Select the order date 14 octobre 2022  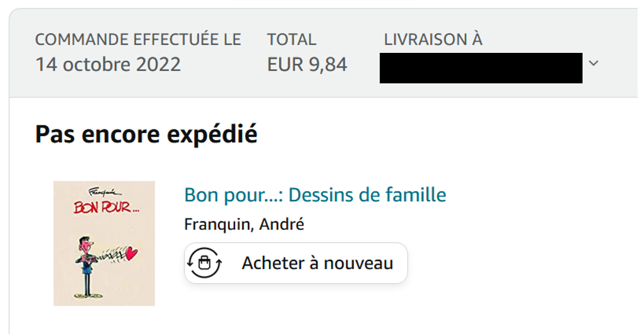coord(108,64)
